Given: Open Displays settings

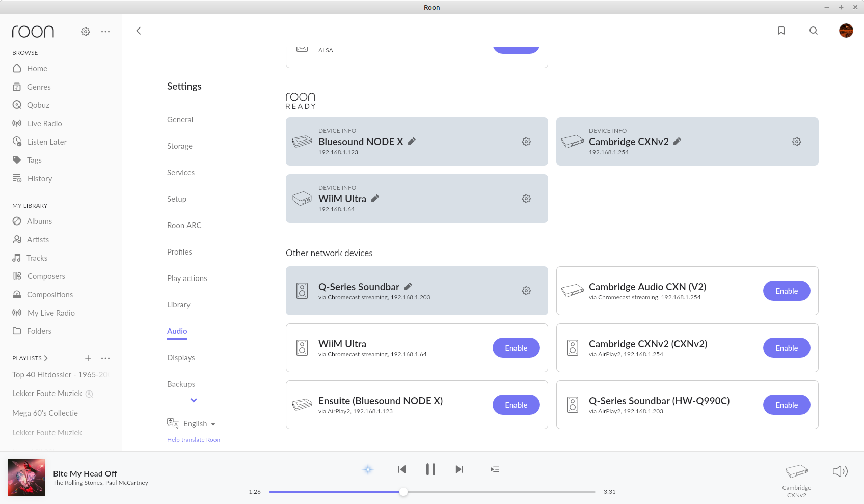Looking at the screenshot, I should (181, 358).
